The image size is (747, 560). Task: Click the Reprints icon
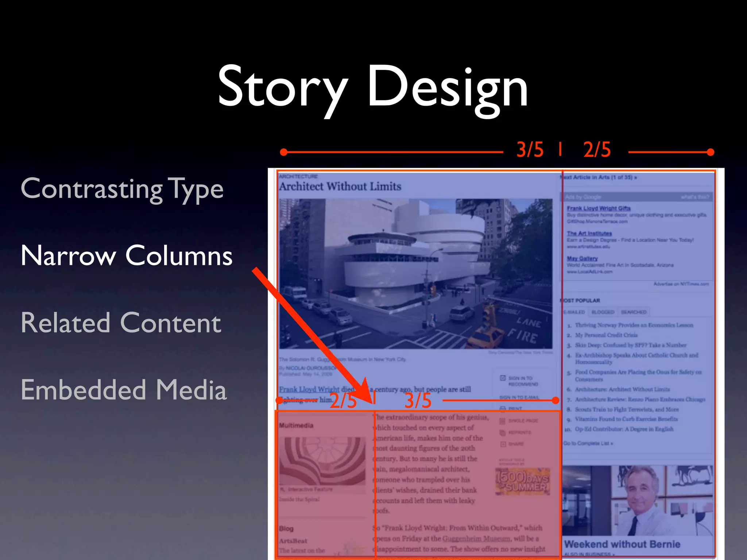(x=503, y=433)
